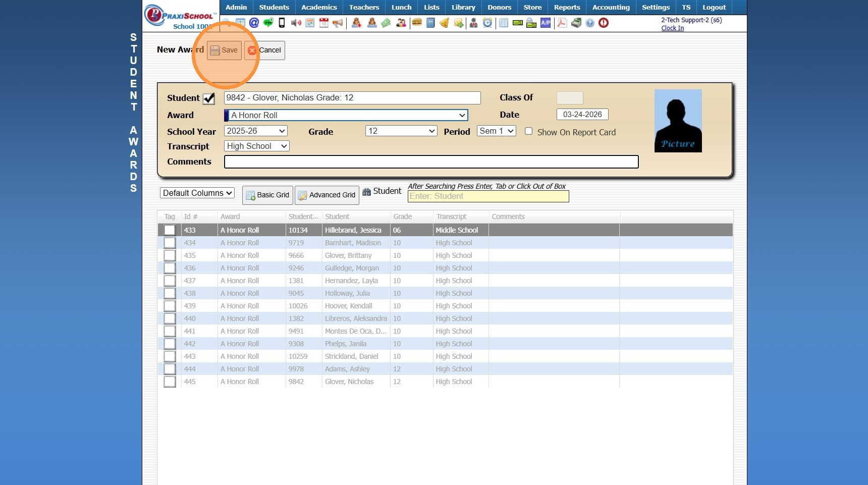Click the PDF document icon
This screenshot has width=868, height=485.
click(562, 23)
